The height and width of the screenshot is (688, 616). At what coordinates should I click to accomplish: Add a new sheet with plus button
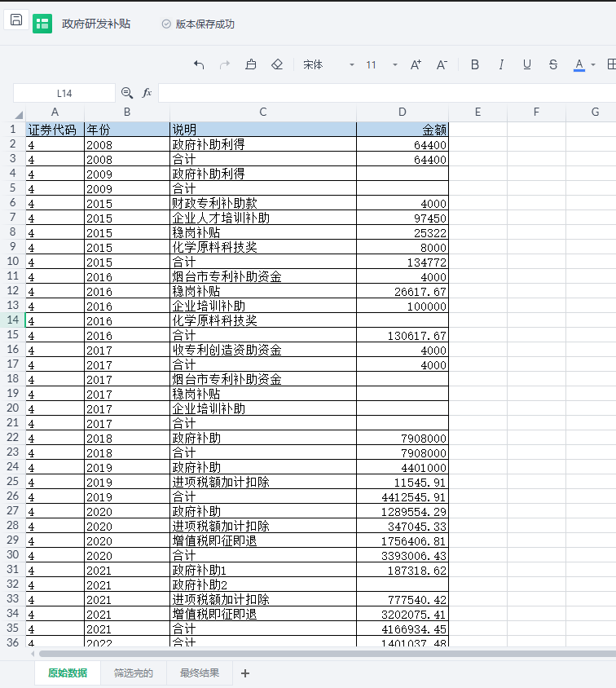coord(245,673)
